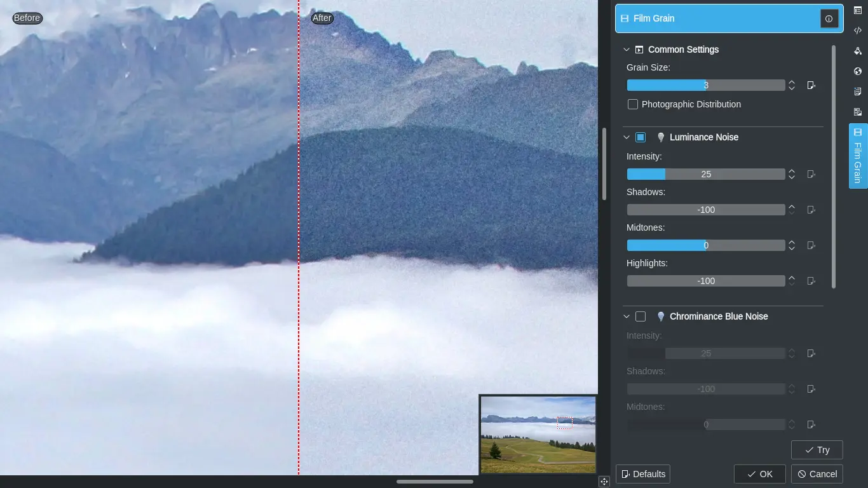Enable the Chrominance Blue Noise checkbox

[641, 316]
